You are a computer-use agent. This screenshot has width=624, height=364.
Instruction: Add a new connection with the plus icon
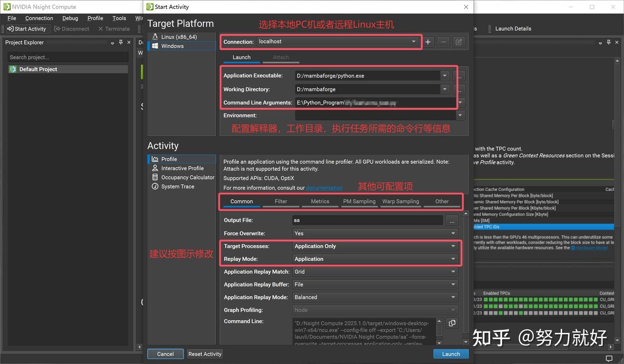click(x=428, y=42)
